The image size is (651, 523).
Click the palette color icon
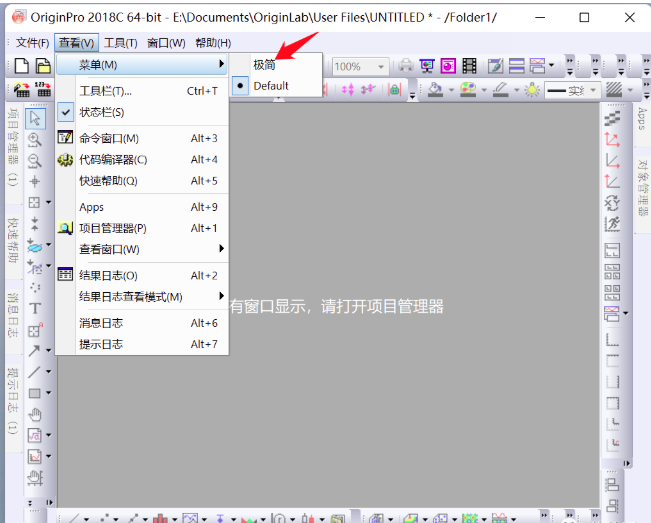(468, 90)
